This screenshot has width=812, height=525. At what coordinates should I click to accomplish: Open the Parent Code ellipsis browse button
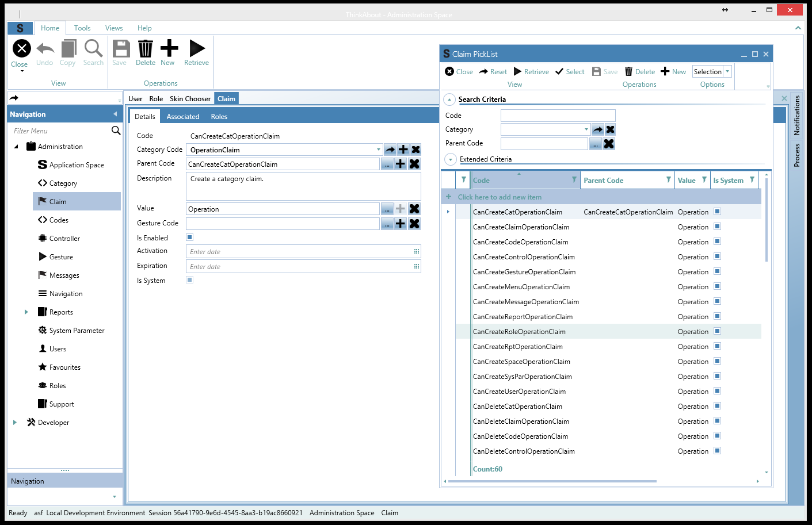[387, 164]
